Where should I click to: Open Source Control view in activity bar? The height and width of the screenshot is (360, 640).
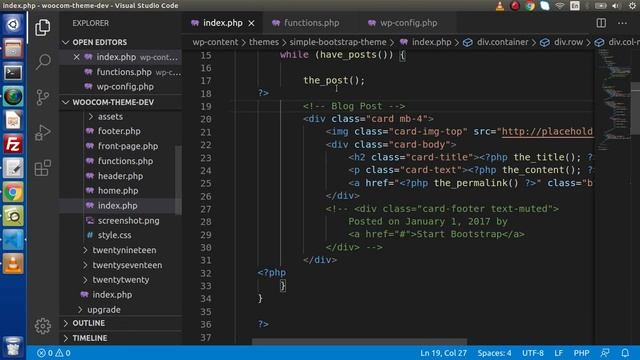click(42, 97)
